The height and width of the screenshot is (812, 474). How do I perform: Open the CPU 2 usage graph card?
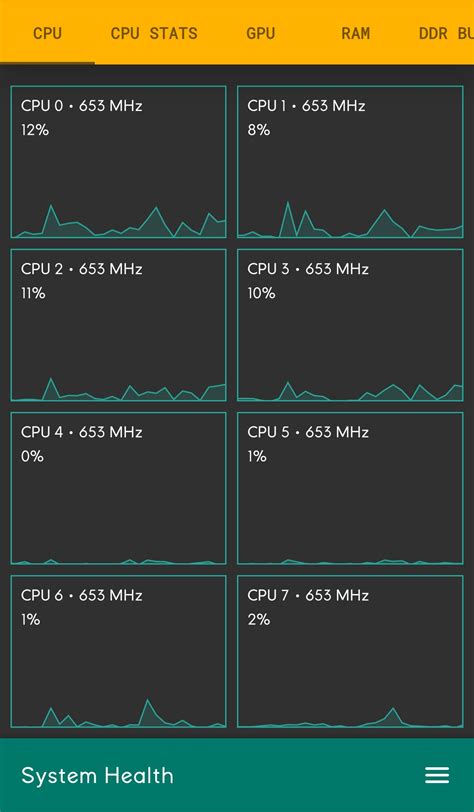[118, 325]
